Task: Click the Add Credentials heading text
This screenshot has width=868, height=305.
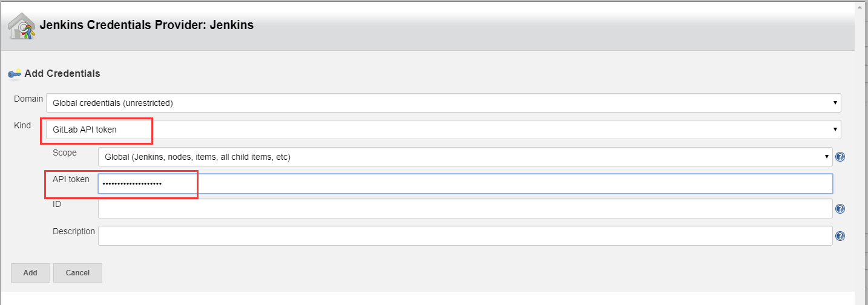Action: (x=62, y=73)
